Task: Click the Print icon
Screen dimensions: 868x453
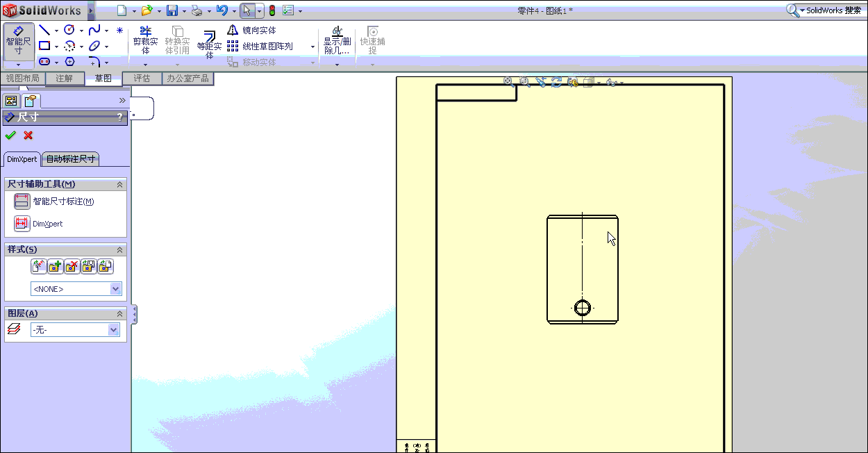Action: point(197,10)
